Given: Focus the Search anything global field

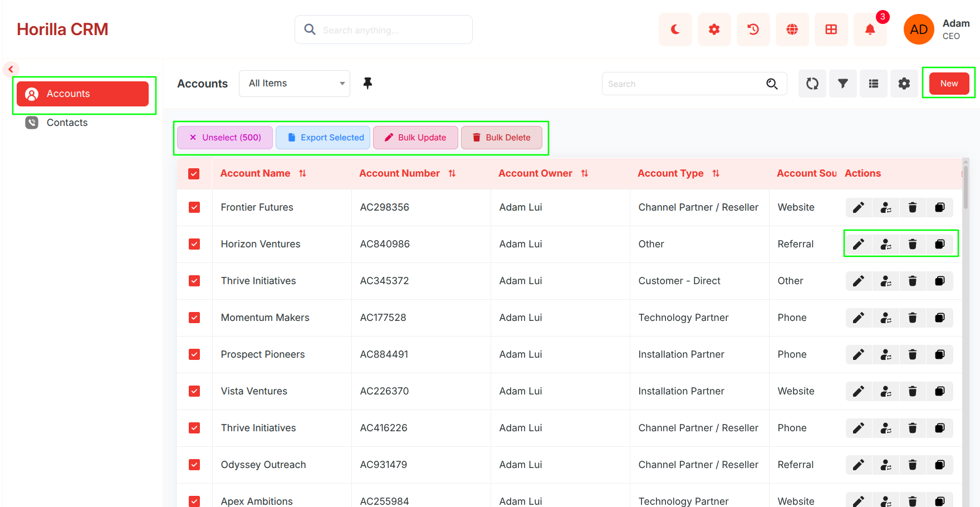Looking at the screenshot, I should (384, 30).
